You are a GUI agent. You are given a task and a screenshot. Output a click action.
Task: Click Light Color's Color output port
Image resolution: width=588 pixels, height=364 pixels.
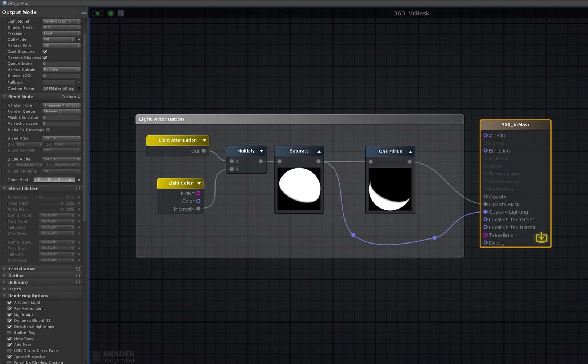click(198, 201)
